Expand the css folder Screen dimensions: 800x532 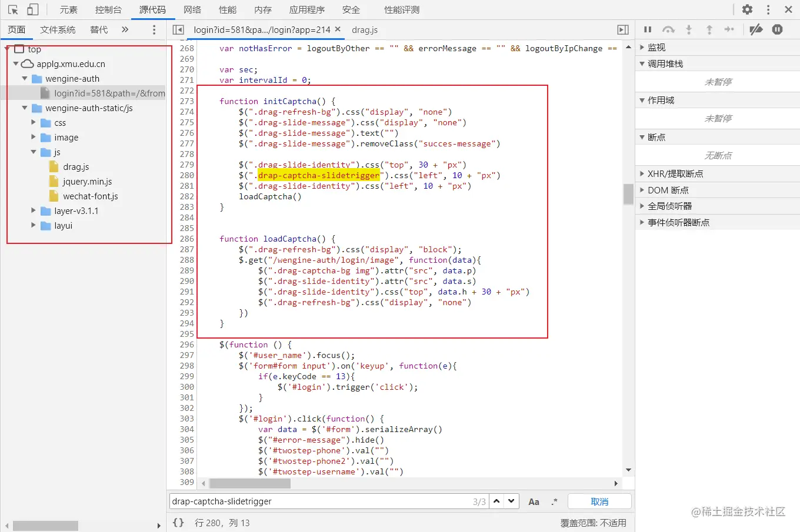(34, 122)
